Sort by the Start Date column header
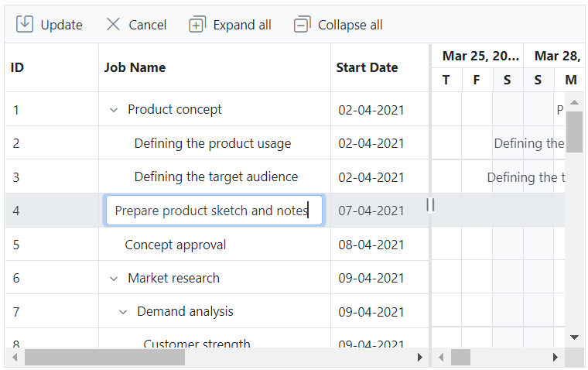588x370 pixels. (367, 67)
